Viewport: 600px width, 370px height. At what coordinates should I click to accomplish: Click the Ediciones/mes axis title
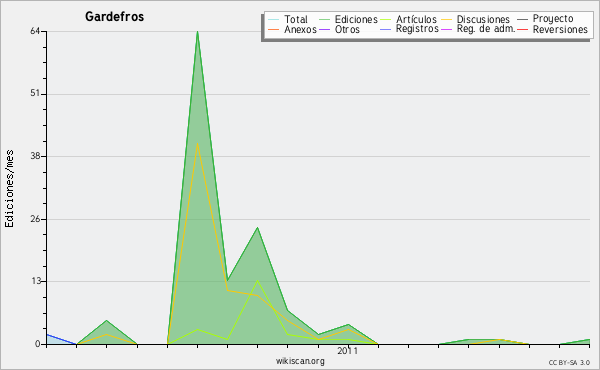pos(9,189)
